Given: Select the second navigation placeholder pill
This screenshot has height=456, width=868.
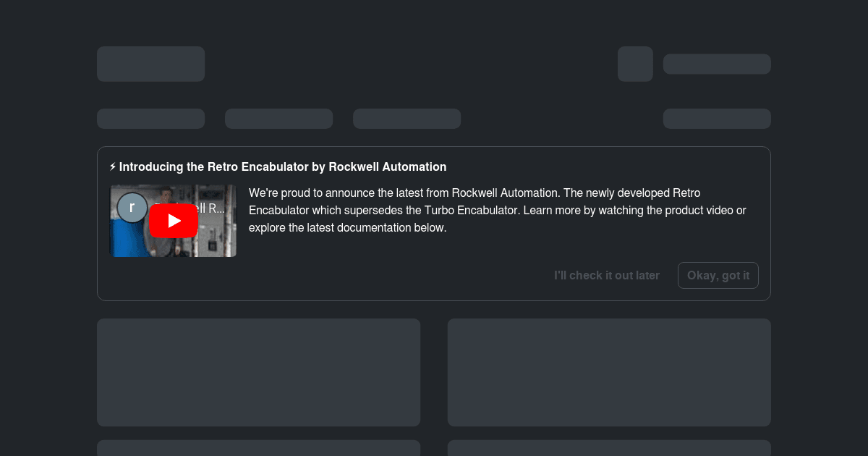Looking at the screenshot, I should point(278,119).
